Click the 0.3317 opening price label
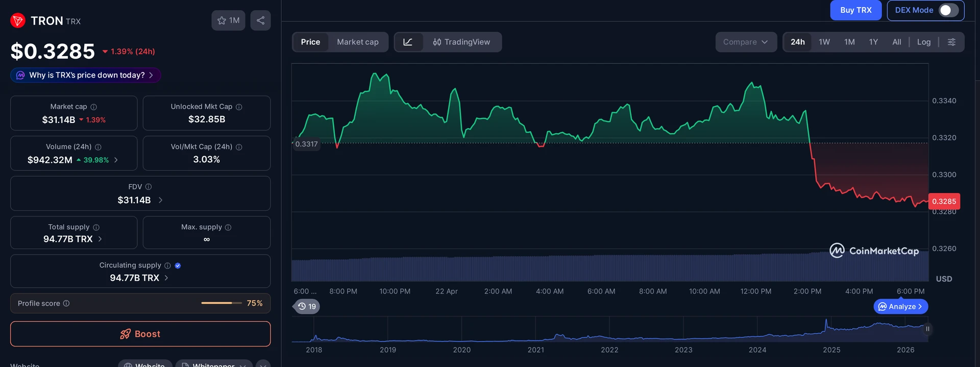Screen dimensions: 980x367 point(306,144)
